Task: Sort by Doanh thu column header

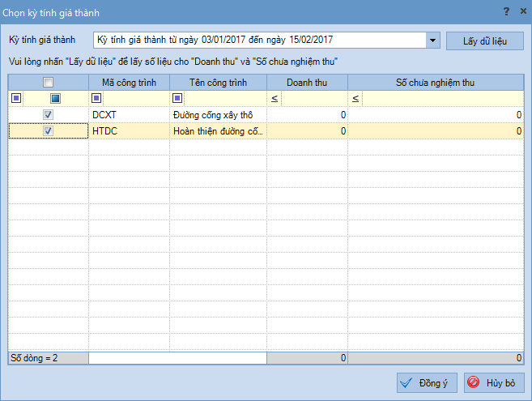Action: click(x=307, y=82)
